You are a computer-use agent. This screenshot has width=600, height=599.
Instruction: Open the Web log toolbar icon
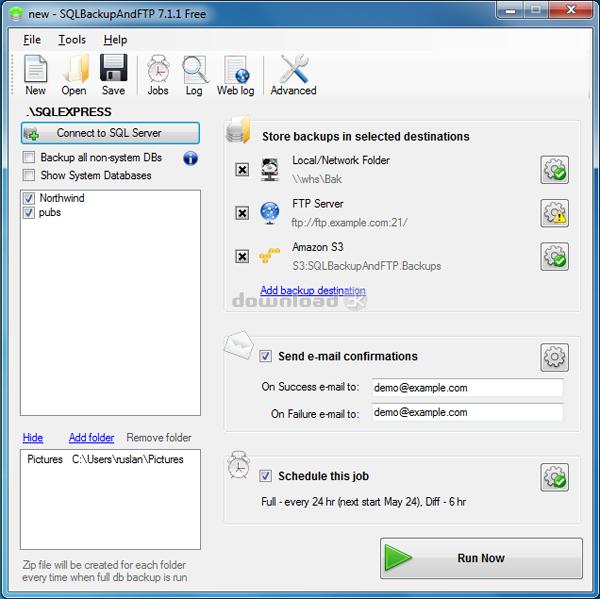point(236,74)
